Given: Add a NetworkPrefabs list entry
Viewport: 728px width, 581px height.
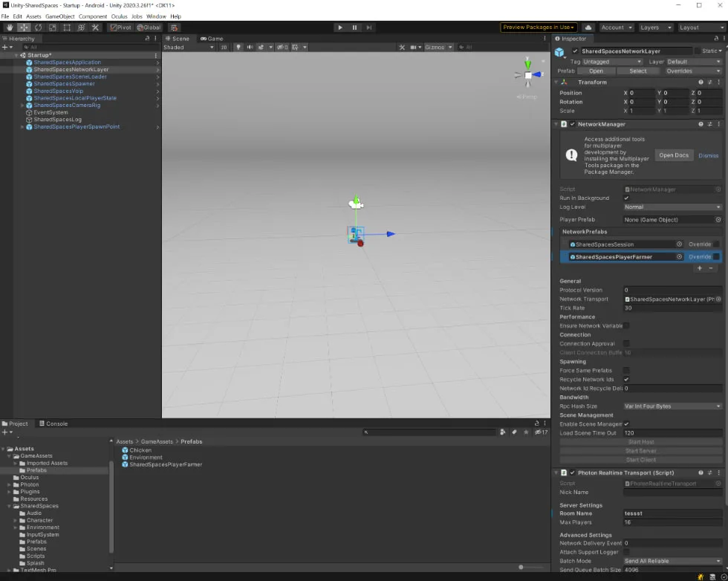Looking at the screenshot, I should pos(700,268).
